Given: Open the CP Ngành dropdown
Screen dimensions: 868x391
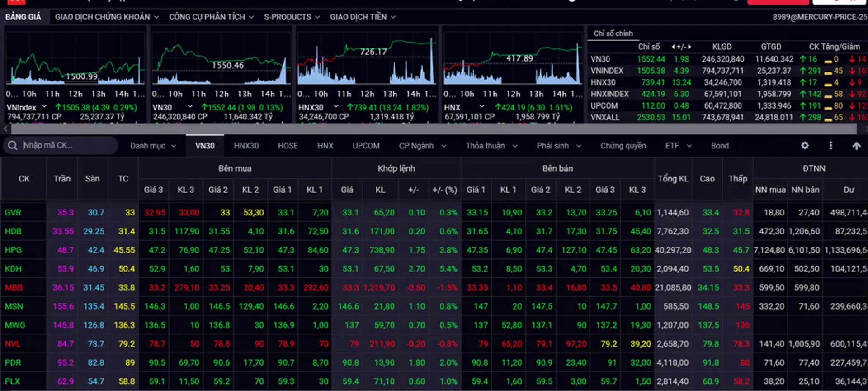Looking at the screenshot, I should pyautogui.click(x=422, y=146).
